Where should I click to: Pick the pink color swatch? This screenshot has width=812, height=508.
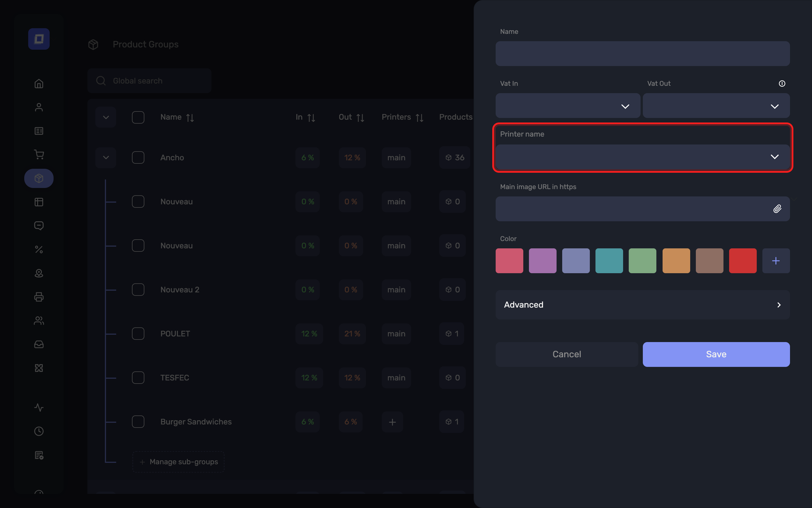pos(509,261)
